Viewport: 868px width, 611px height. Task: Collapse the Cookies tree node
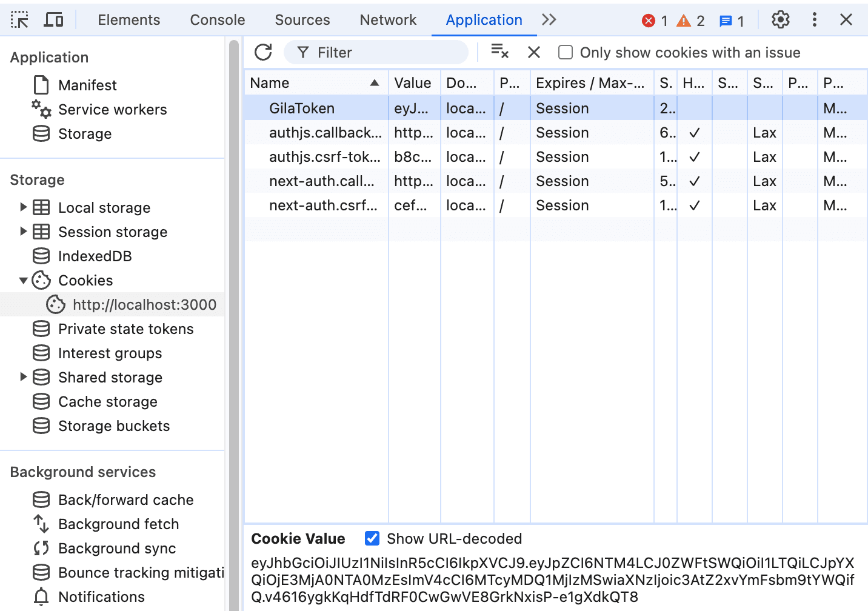click(23, 280)
